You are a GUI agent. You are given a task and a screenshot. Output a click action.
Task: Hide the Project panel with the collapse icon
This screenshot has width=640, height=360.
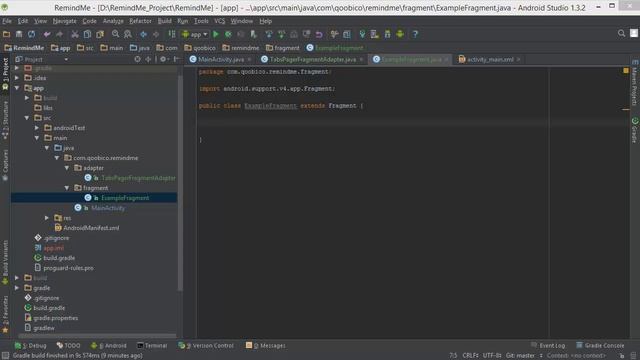pos(176,59)
